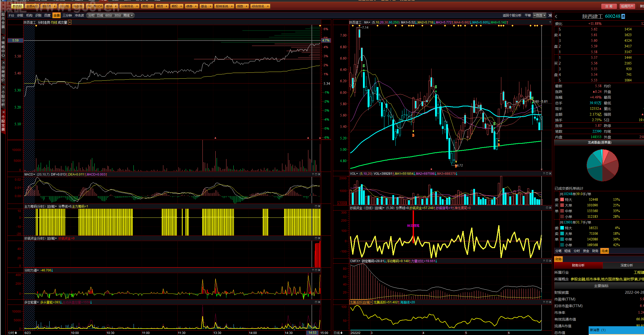Image resolution: width=644 pixels, height=335 pixels.
Task: Toggle the 全景 view mode
Action: coord(57,15)
